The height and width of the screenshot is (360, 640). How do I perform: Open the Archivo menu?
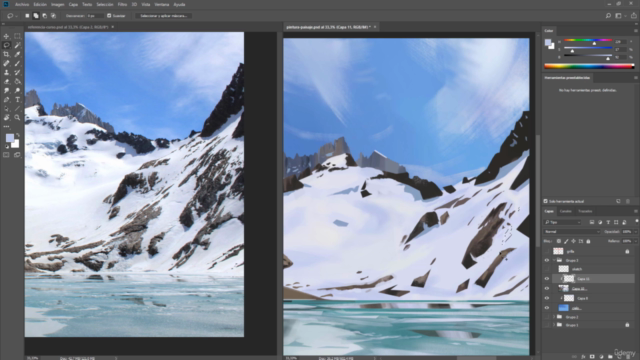tap(22, 4)
